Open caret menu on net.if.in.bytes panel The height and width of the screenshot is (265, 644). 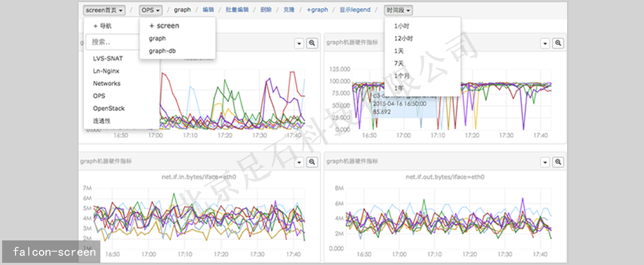299,161
